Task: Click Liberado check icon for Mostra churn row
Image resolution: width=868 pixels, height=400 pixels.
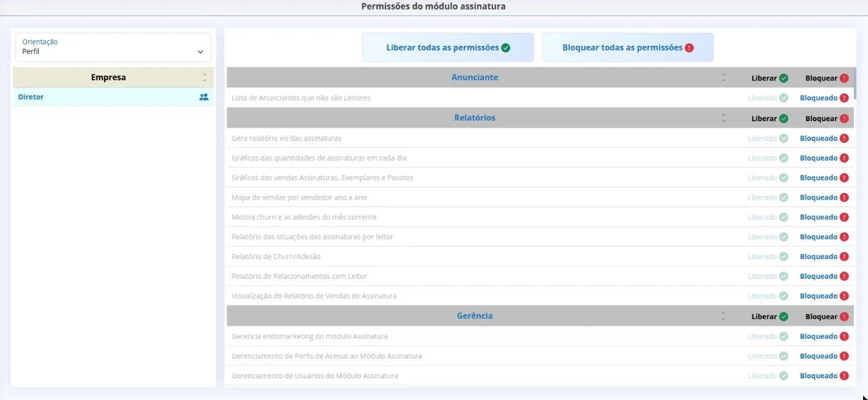Action: click(784, 218)
